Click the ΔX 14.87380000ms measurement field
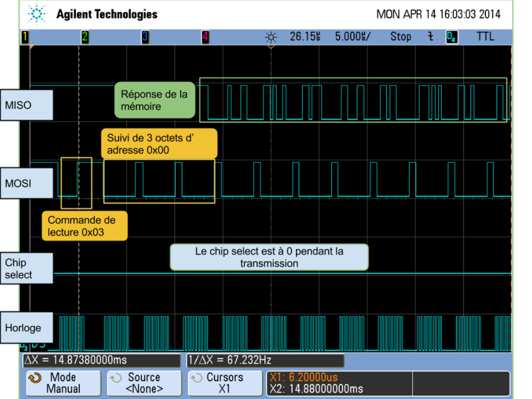This screenshot has width=532, height=399. pos(101,360)
